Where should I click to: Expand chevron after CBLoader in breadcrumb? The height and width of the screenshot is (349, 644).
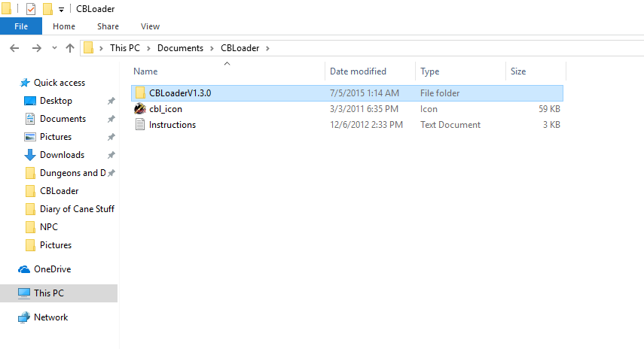[267, 48]
